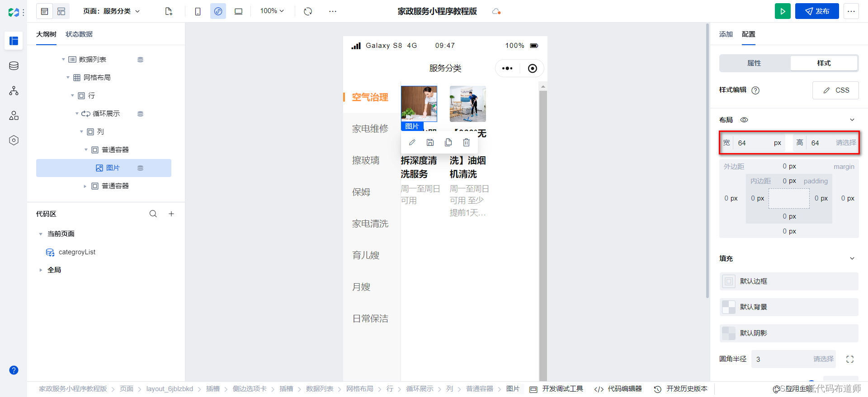Click the 发布 publish button

pos(817,11)
